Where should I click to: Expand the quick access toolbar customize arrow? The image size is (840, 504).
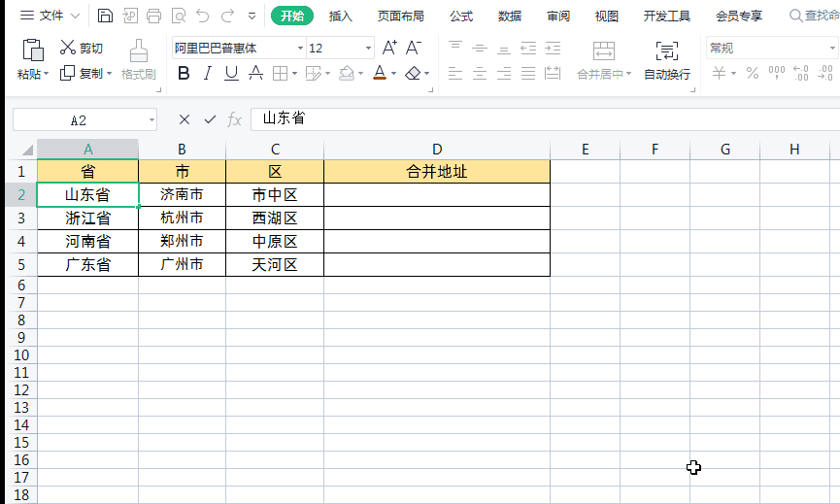pos(252,17)
